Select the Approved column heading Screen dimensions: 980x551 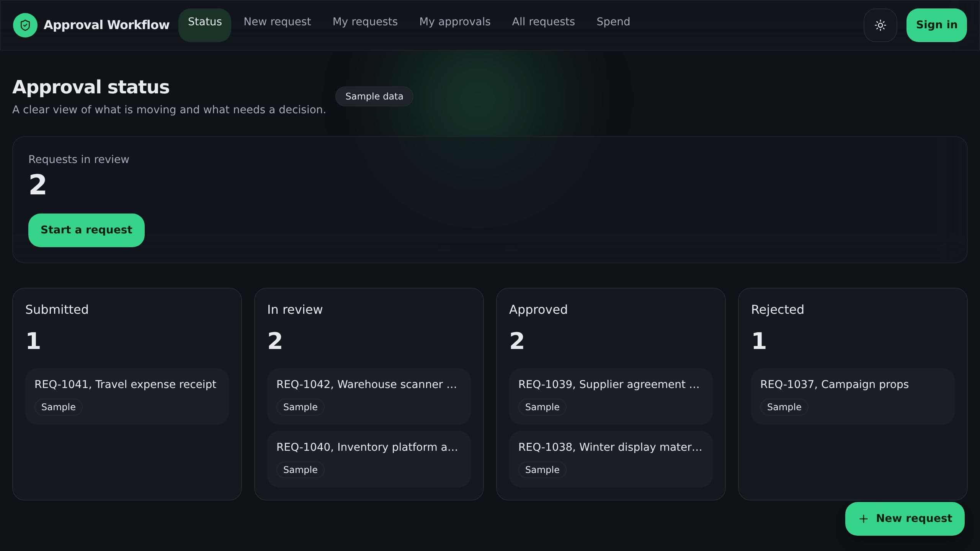538,310
